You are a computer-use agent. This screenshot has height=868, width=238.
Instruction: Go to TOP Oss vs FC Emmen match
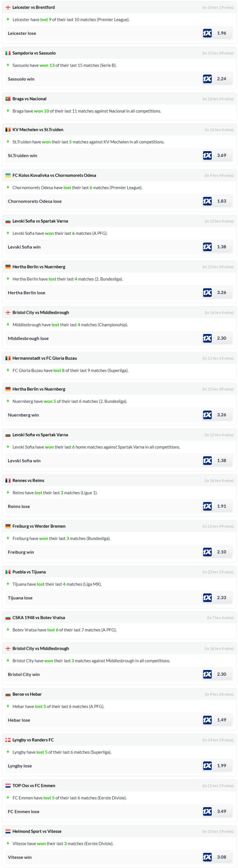click(34, 785)
